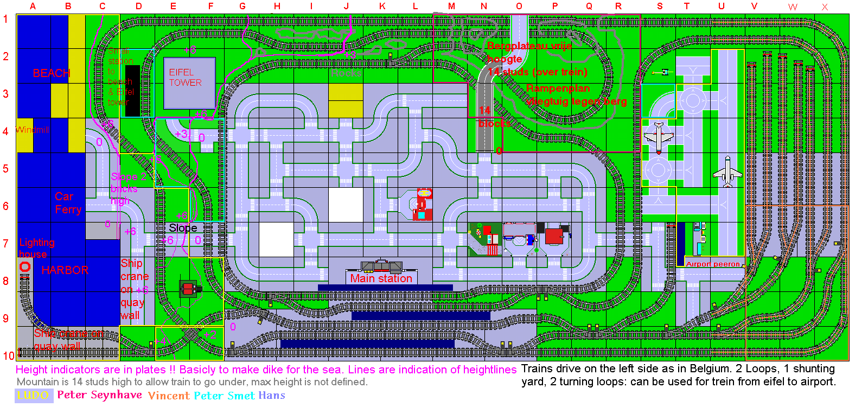Image resolution: width=868 pixels, height=407 pixels.
Task: Click the Peter Seynhave legend name
Action: point(99,395)
